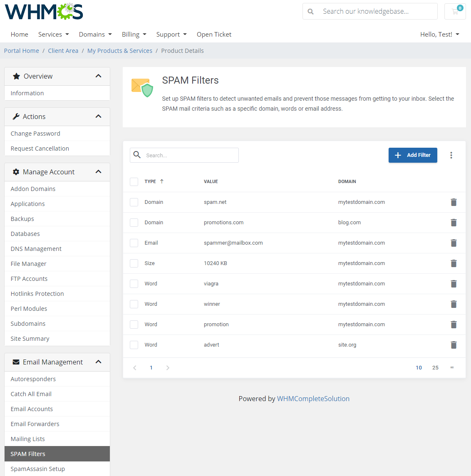Focus the filter table Search field

click(x=184, y=155)
